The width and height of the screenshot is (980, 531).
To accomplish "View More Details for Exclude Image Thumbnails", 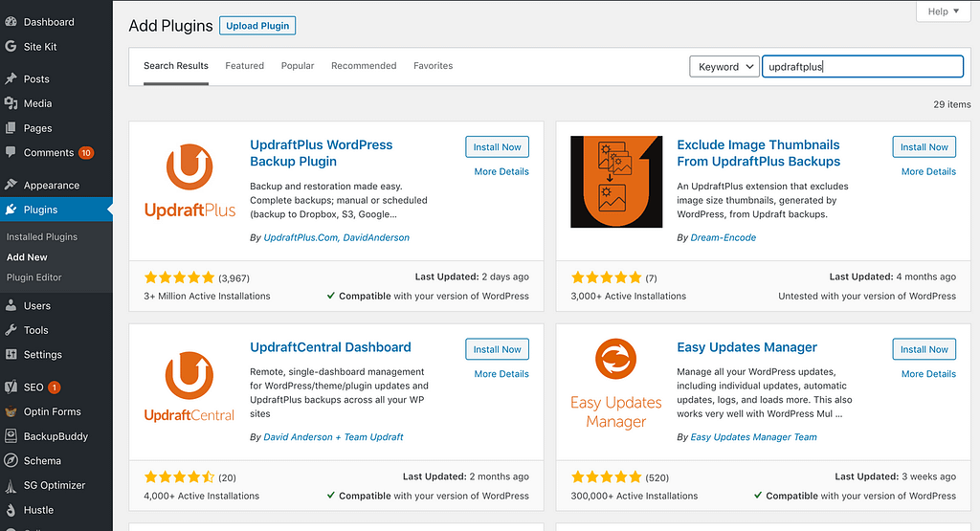I will point(928,171).
